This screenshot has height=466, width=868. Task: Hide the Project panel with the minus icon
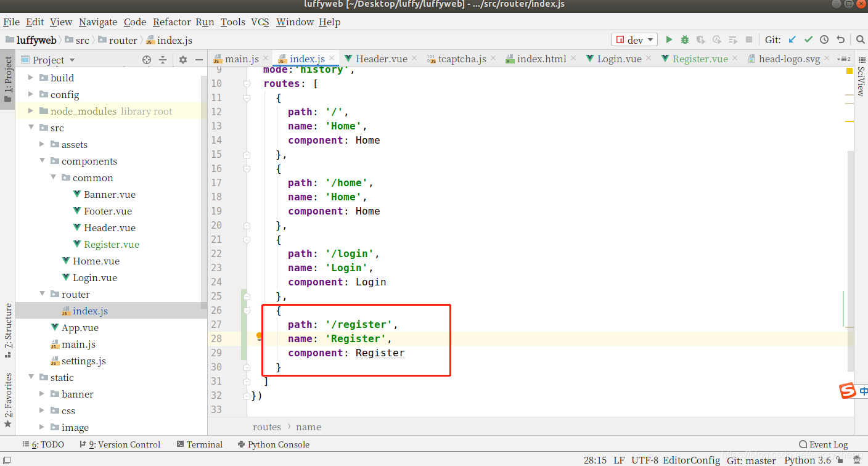[199, 60]
